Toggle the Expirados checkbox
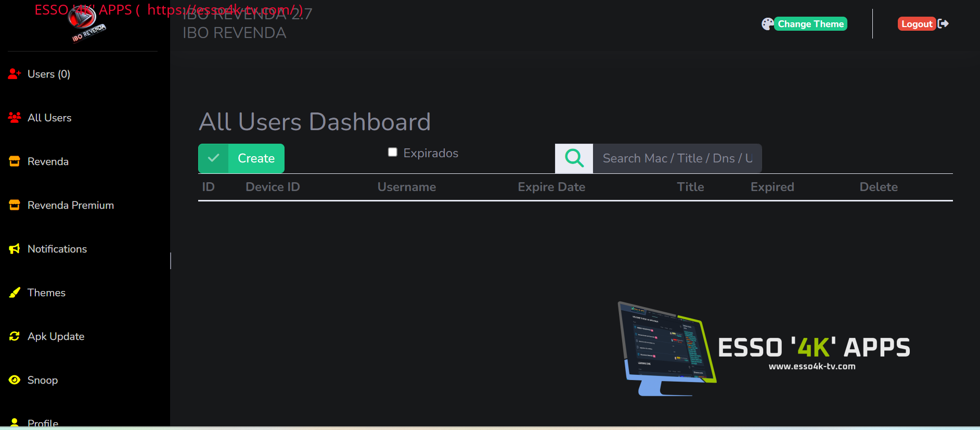Screen dimensions: 980x430 (x=393, y=152)
